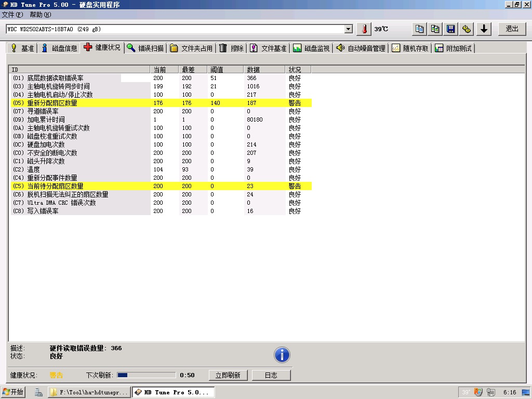Select the (C6) 脱机扫描无法纠正的扇区数量 row
Image resolution: width=532 pixels, height=399 pixels.
pos(161,194)
